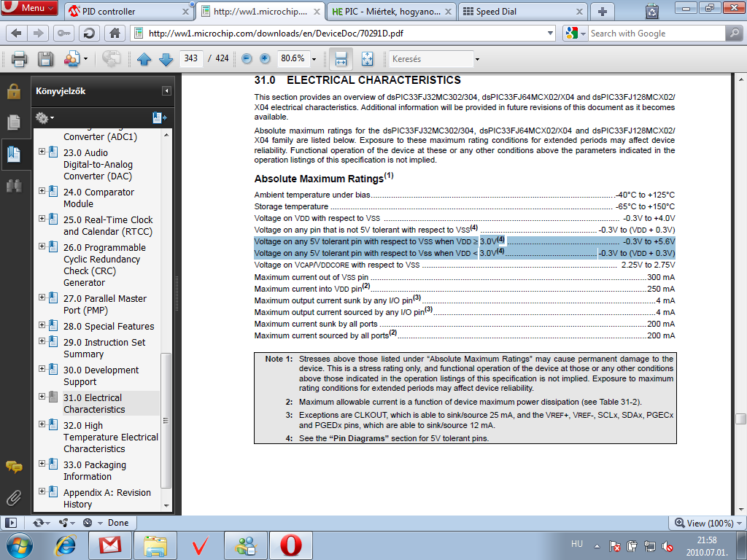Click the search magnifier button
The height and width of the screenshot is (560, 747).
(734, 34)
